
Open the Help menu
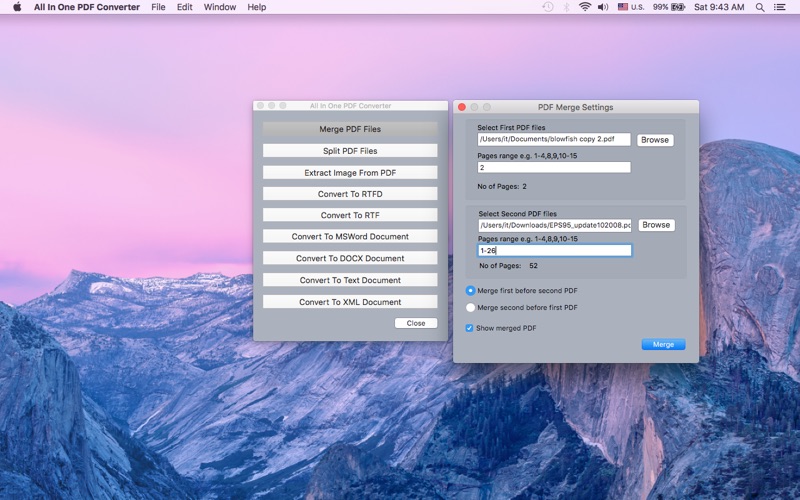tap(257, 7)
